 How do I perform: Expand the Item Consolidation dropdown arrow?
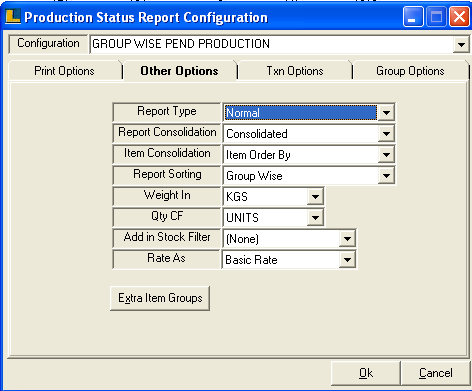(x=386, y=155)
